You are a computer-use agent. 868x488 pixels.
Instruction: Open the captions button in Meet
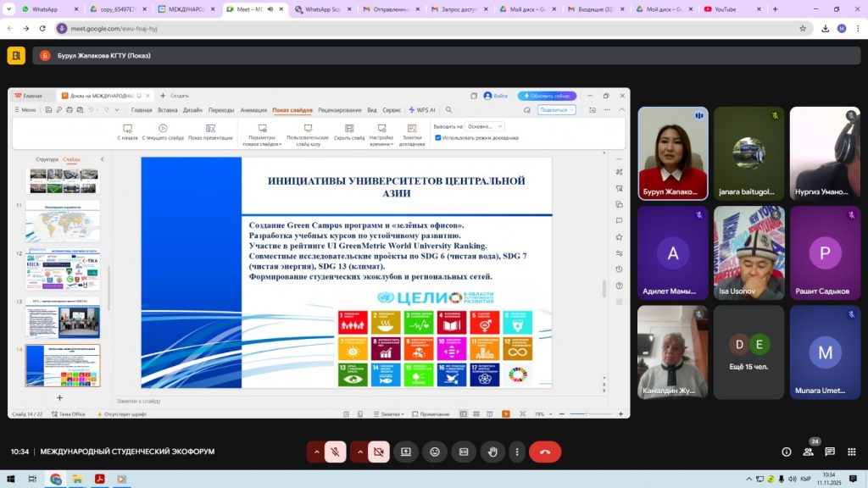pos(463,452)
